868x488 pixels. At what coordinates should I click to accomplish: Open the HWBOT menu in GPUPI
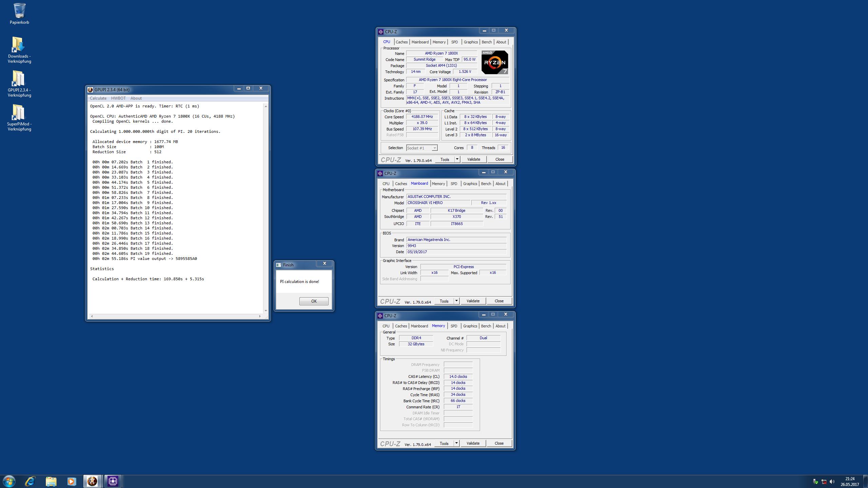click(118, 98)
